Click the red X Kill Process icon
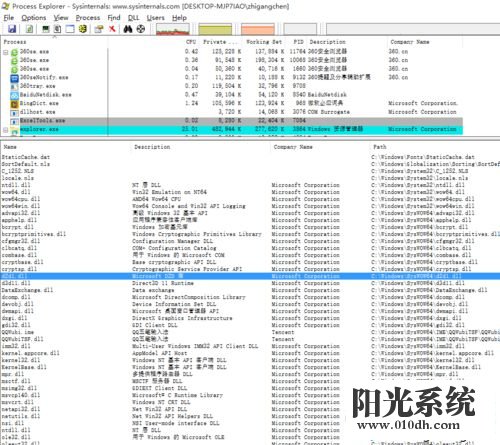Viewport: 500px width, 445px height. point(112,29)
